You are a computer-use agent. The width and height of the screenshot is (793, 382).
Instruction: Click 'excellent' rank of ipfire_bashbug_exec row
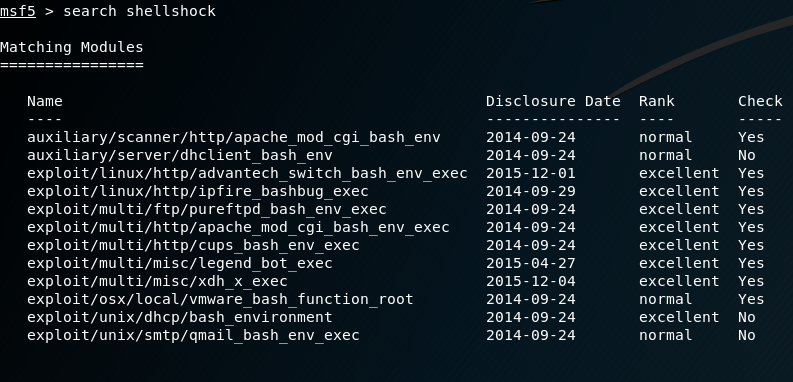[x=679, y=191]
